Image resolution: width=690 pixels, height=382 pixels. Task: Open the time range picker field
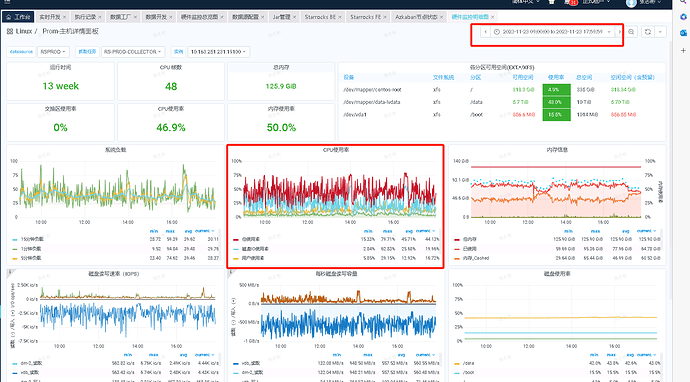553,32
